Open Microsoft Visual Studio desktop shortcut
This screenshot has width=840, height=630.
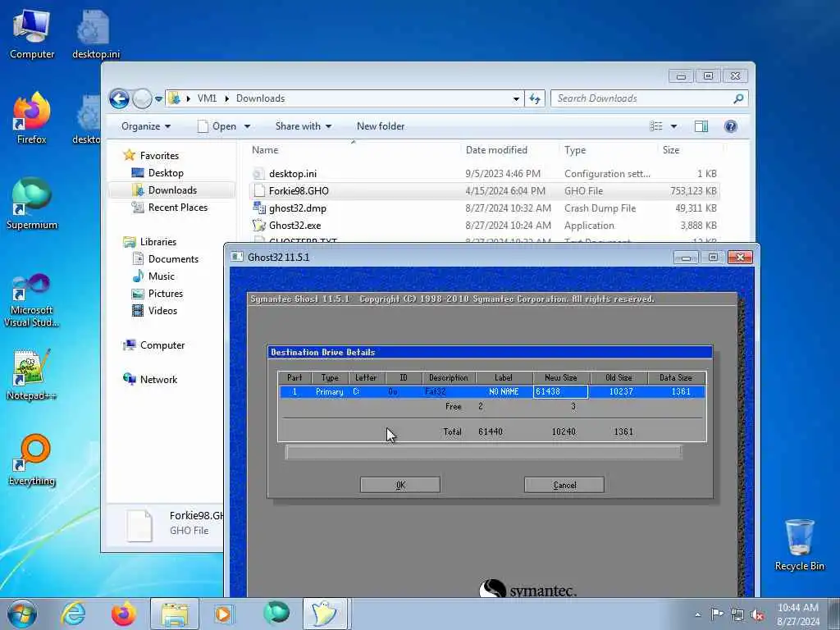coord(32,300)
